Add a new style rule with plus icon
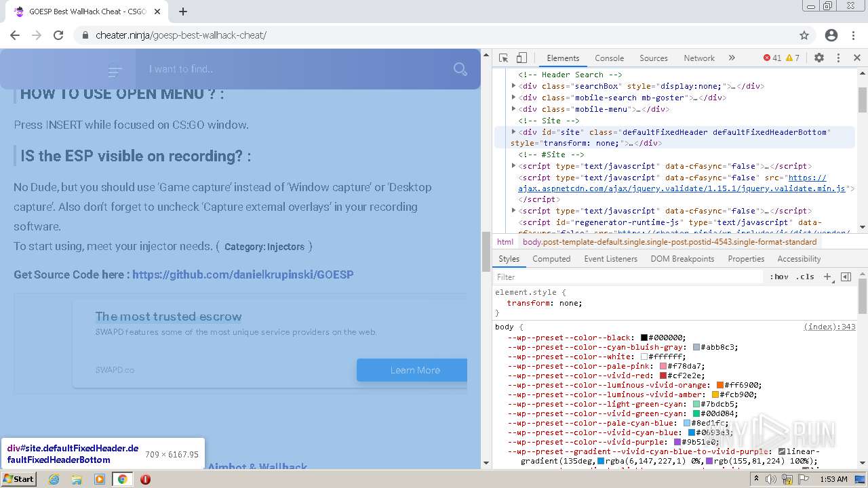The image size is (868, 488). [x=827, y=277]
